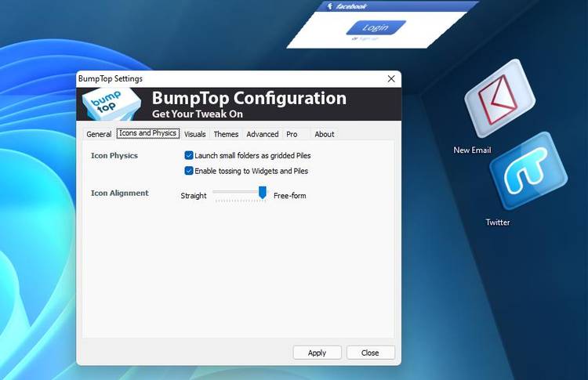The height and width of the screenshot is (380, 588).
Task: Open the New Email desktop widget icon
Action: [499, 98]
